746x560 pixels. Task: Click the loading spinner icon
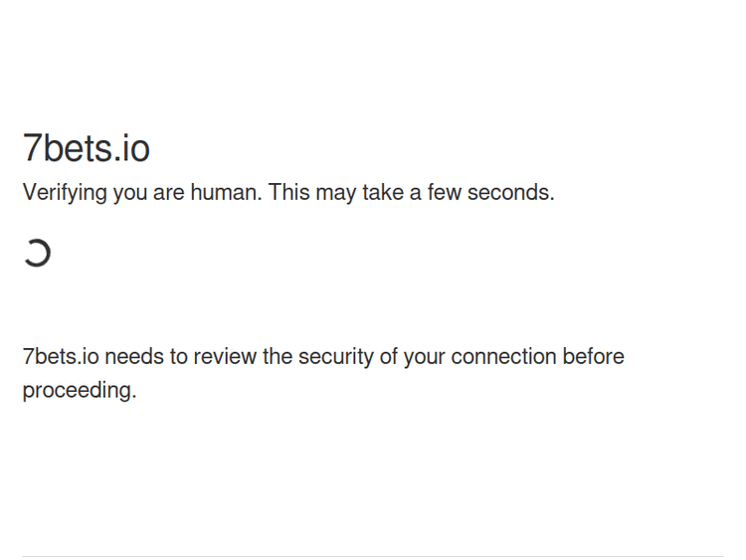point(37,254)
